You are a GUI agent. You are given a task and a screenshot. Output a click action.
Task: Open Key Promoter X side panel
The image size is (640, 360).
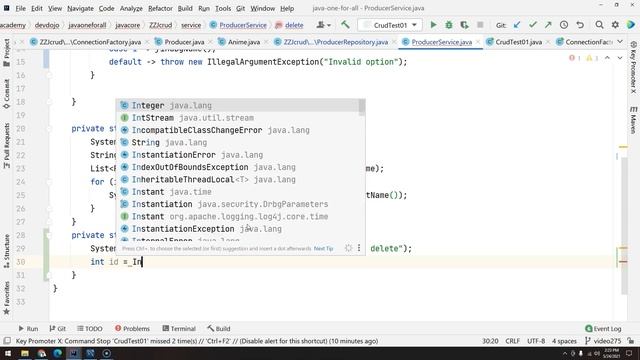click(x=633, y=68)
